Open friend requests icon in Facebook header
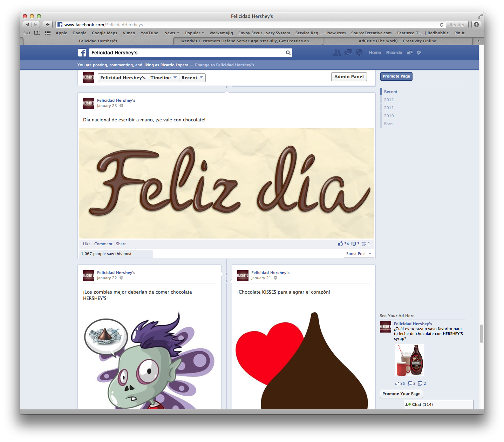The height and width of the screenshot is (442, 504). [x=337, y=53]
